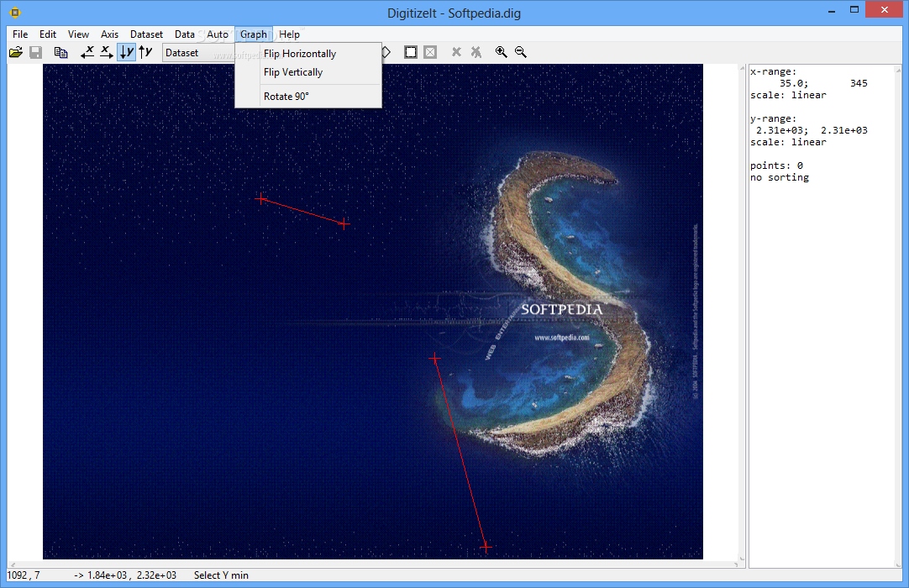
Task: Open the Help menu
Action: [289, 34]
